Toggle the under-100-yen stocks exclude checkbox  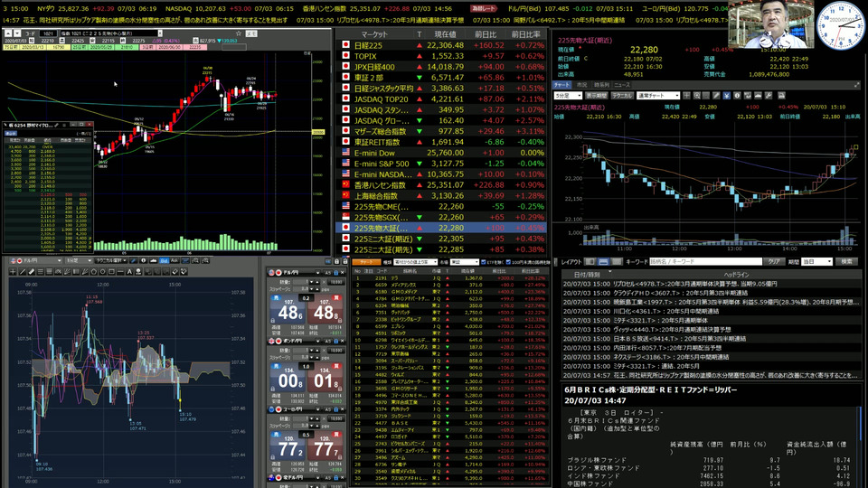[508, 261]
